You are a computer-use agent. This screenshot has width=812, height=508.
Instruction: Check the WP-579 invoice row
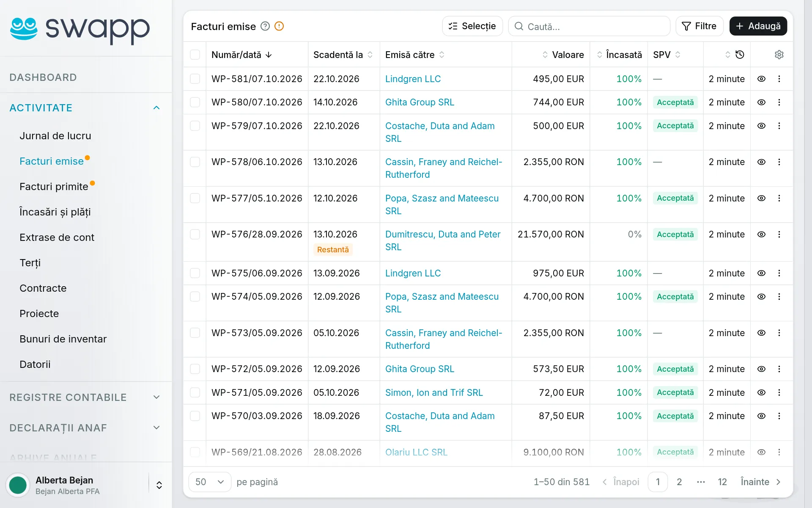pyautogui.click(x=195, y=126)
